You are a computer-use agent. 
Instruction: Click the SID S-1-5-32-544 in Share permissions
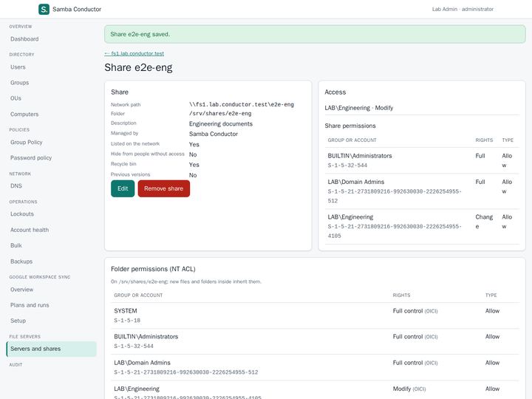[x=347, y=166]
